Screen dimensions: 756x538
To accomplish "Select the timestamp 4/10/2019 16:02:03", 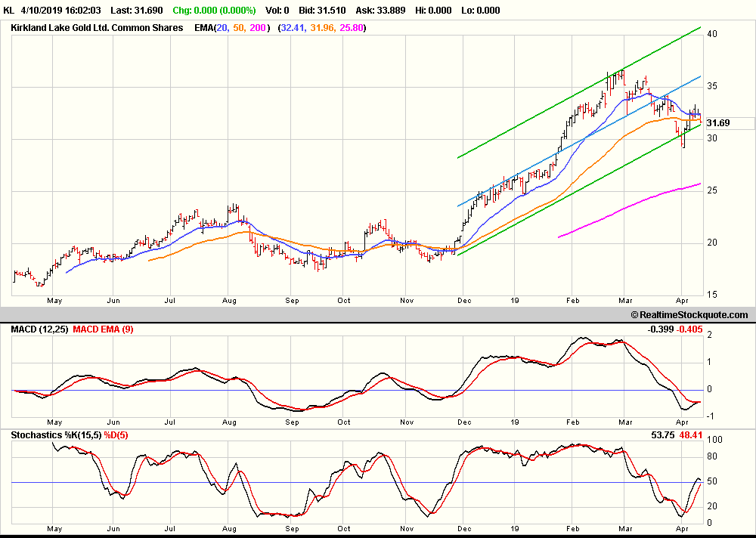I will [x=61, y=10].
